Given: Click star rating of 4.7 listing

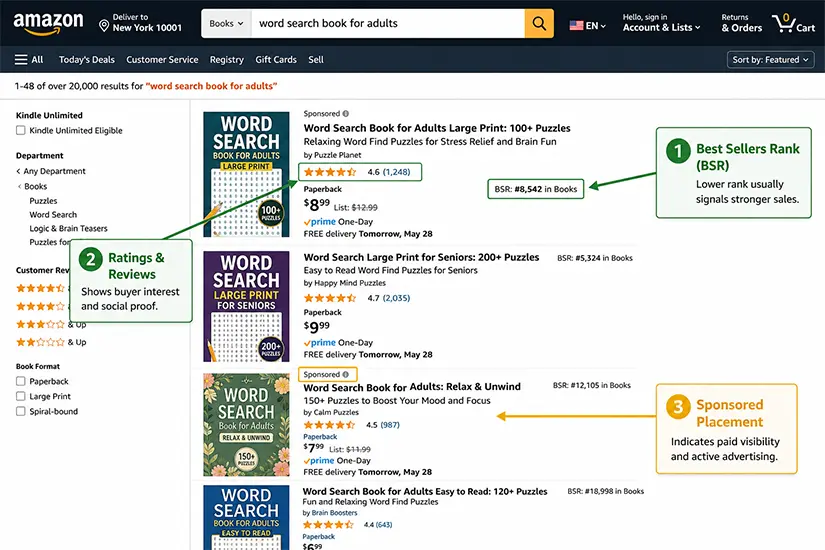Looking at the screenshot, I should (x=330, y=298).
